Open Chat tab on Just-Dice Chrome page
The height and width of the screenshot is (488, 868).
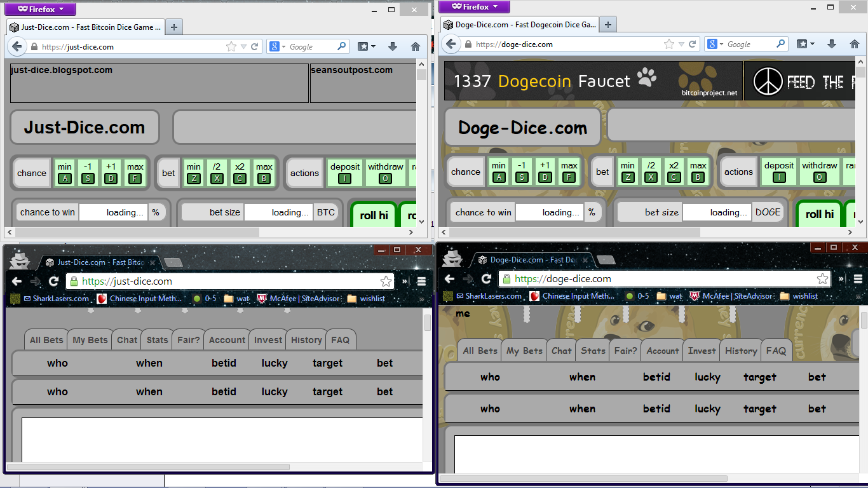tap(127, 340)
